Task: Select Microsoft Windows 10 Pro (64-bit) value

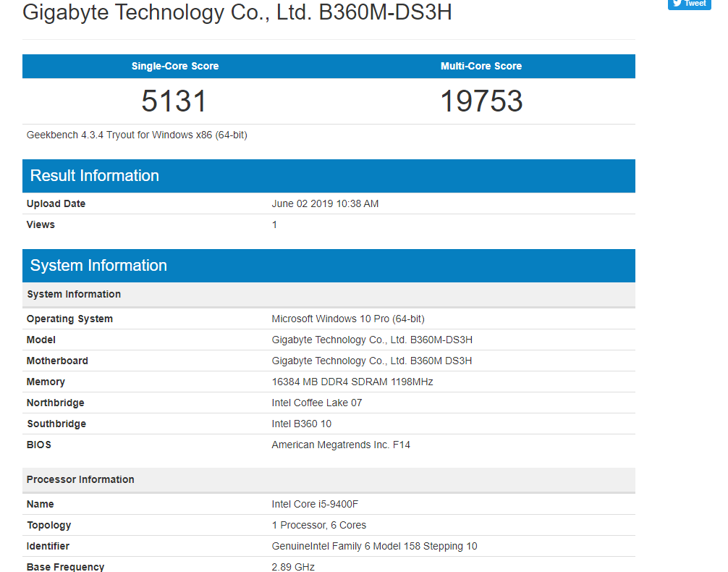Action: click(348, 319)
